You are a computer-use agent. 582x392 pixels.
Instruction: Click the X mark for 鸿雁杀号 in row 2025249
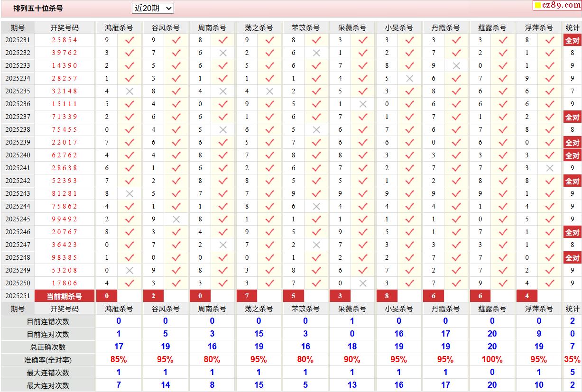(x=129, y=270)
